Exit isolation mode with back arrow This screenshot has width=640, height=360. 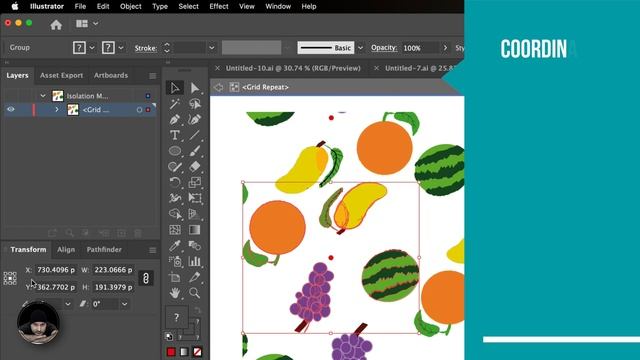click(219, 87)
